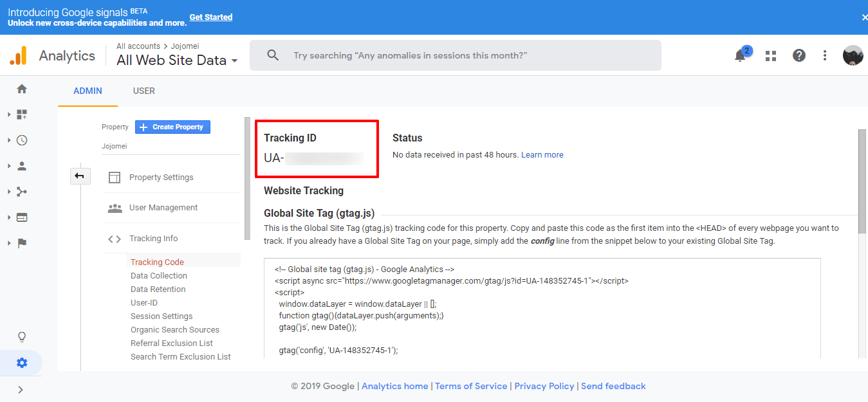Open the notifications bell icon

coord(740,55)
